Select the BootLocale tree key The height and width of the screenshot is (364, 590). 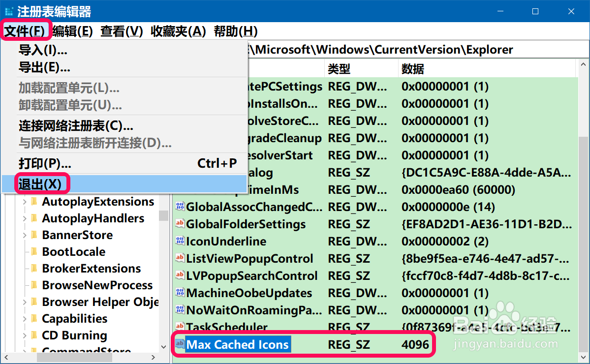74,251
